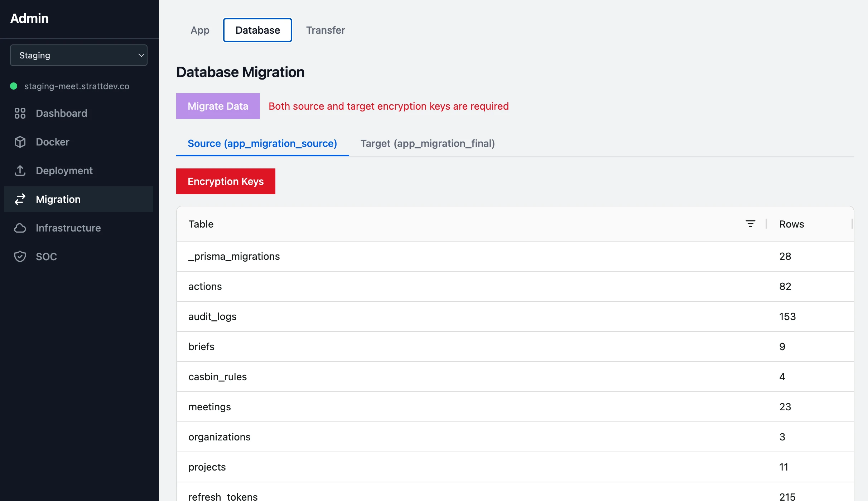Click the Migration arrows icon
The width and height of the screenshot is (868, 501).
coord(20,199)
